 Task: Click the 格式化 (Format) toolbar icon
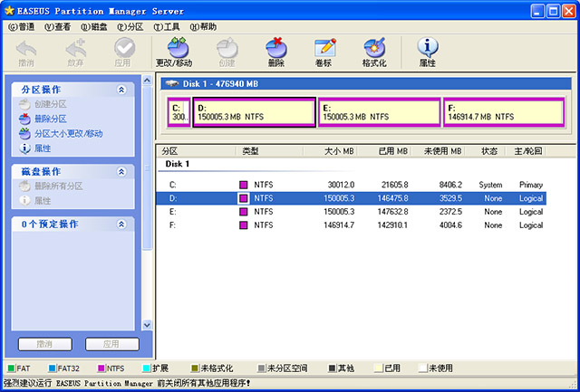[374, 53]
